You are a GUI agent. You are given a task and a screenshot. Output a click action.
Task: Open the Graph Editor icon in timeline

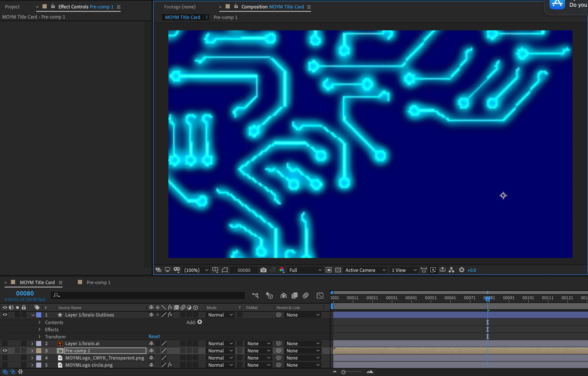[320, 295]
